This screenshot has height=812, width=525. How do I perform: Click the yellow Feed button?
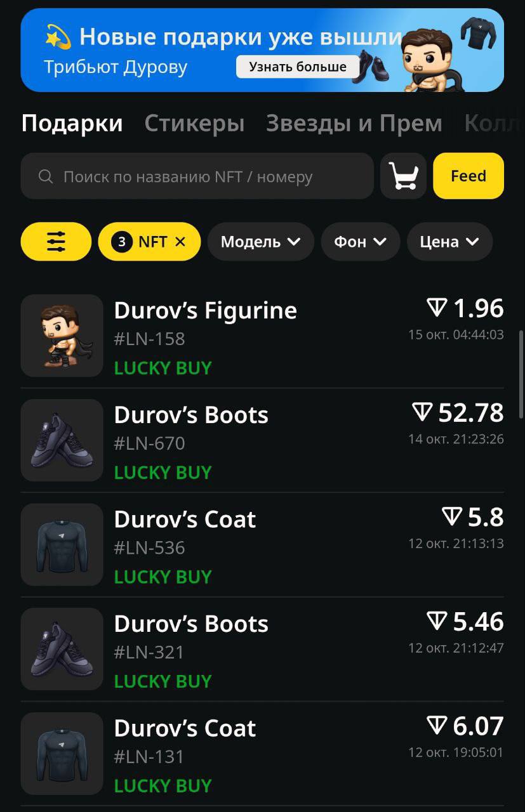pos(469,176)
